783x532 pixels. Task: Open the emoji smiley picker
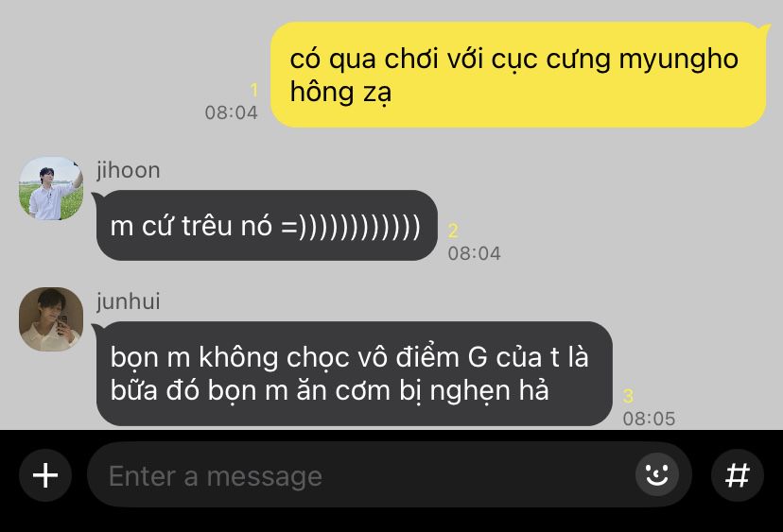coord(656,474)
